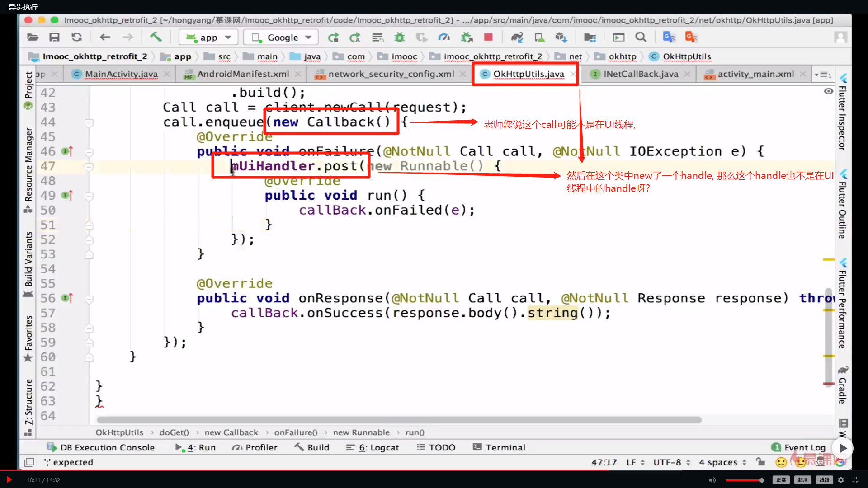Open the TODO tool window
This screenshot has height=488, width=868.
[x=436, y=447]
